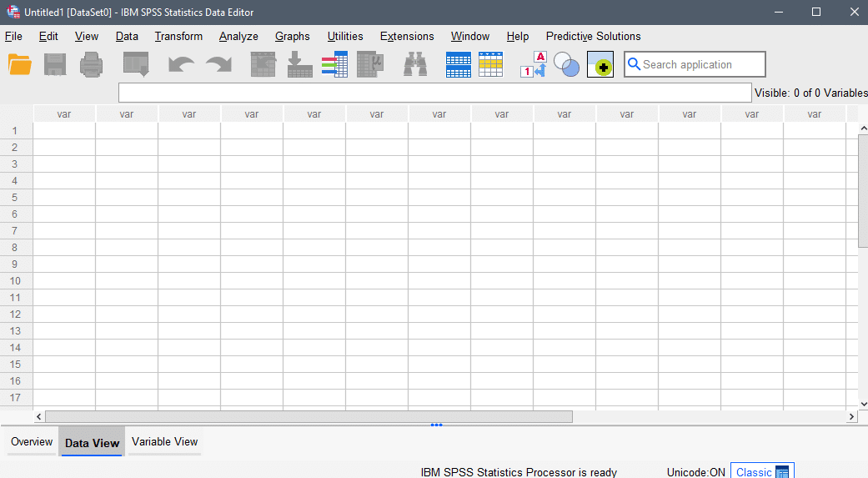Toggle the Classic interface button
This screenshot has width=868, height=478.
(762, 472)
